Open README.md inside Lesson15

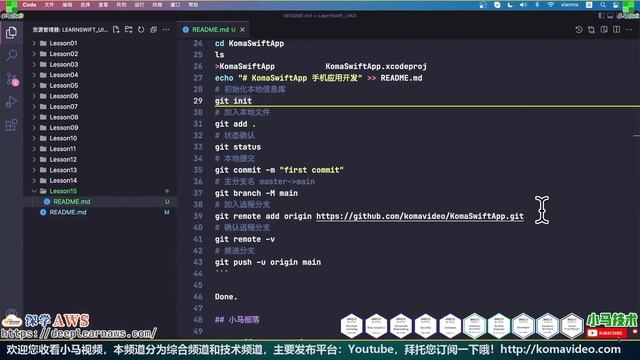click(x=100, y=202)
